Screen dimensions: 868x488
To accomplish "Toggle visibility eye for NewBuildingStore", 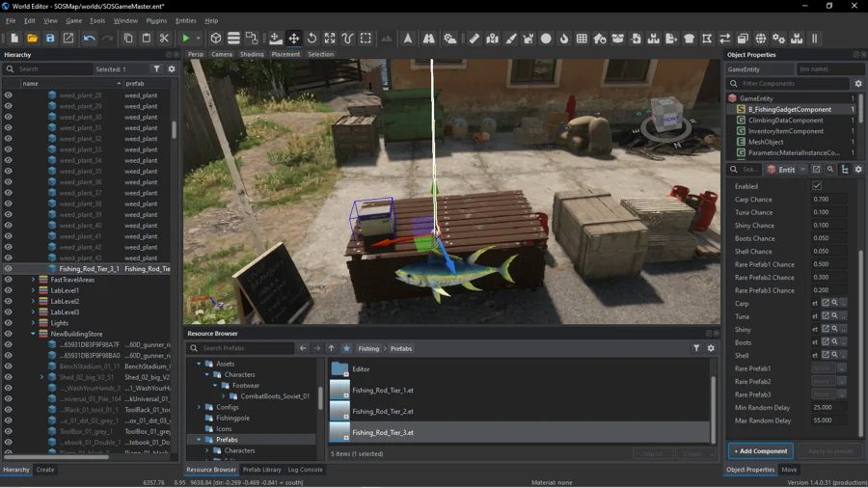I will click(x=9, y=334).
